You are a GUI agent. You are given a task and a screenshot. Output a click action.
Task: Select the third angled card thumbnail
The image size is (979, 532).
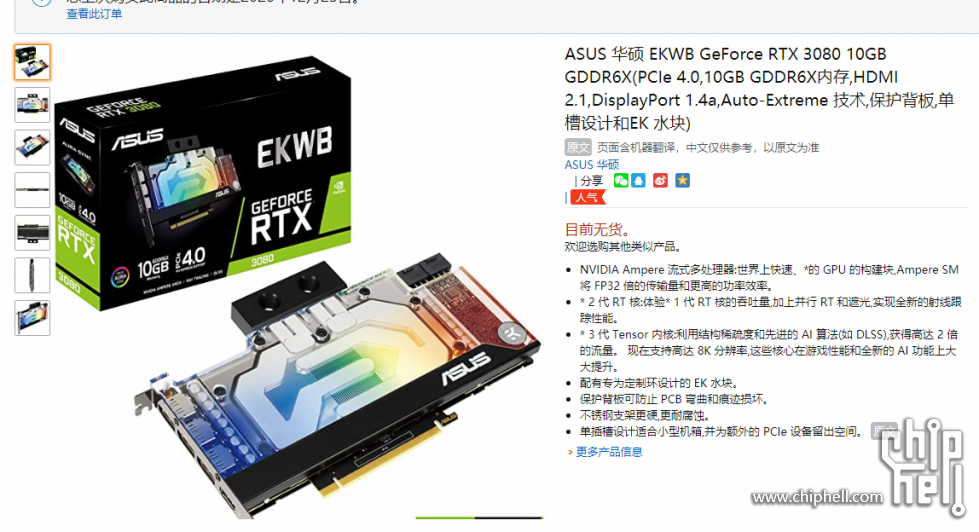[32, 147]
